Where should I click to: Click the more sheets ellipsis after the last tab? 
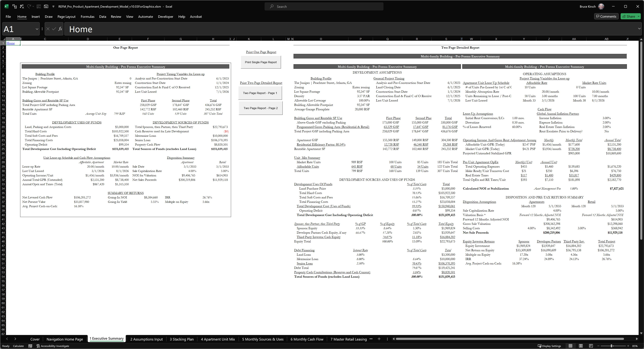tap(371, 339)
